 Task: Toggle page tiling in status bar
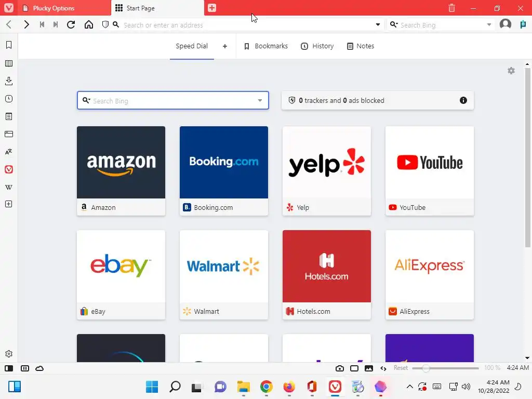pos(25,368)
